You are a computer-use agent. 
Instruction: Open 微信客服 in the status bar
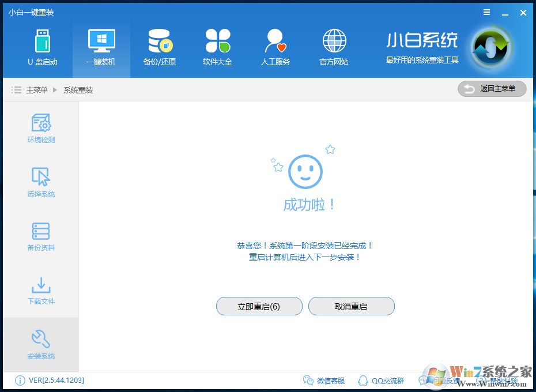click(323, 380)
